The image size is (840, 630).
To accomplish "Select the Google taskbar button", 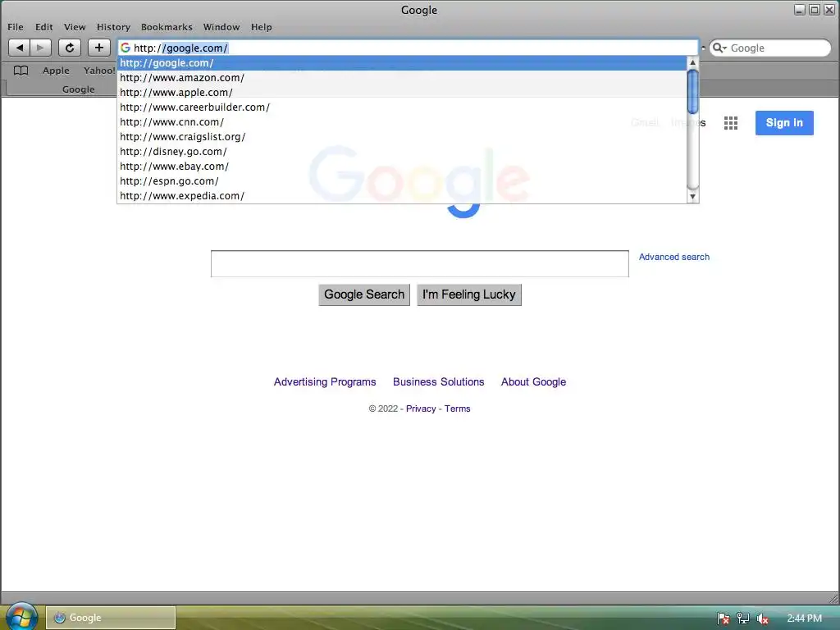I will point(111,617).
